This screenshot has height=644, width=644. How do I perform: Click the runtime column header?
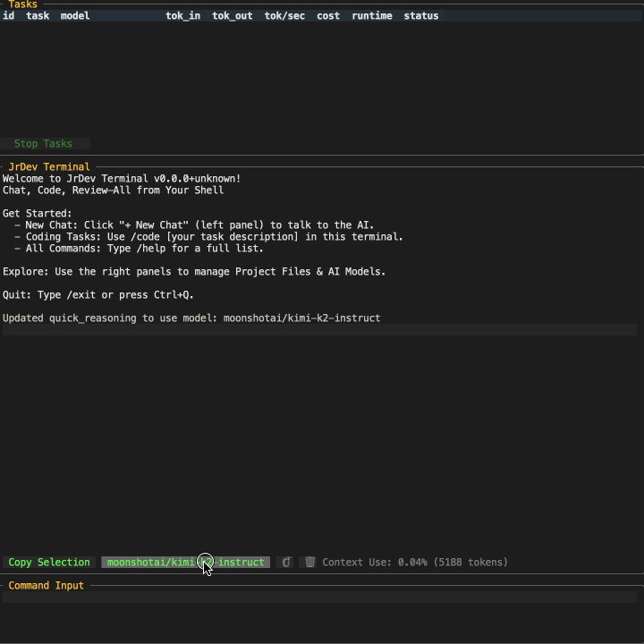tap(372, 15)
